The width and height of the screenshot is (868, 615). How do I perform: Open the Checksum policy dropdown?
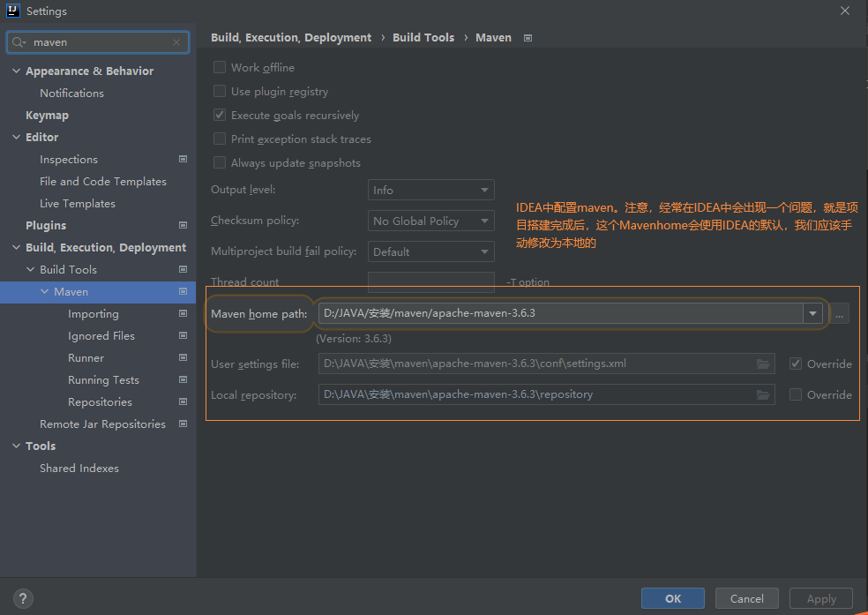click(x=430, y=221)
